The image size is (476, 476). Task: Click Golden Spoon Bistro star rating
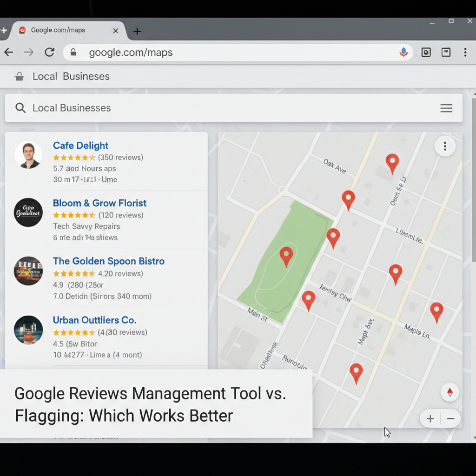(x=74, y=273)
